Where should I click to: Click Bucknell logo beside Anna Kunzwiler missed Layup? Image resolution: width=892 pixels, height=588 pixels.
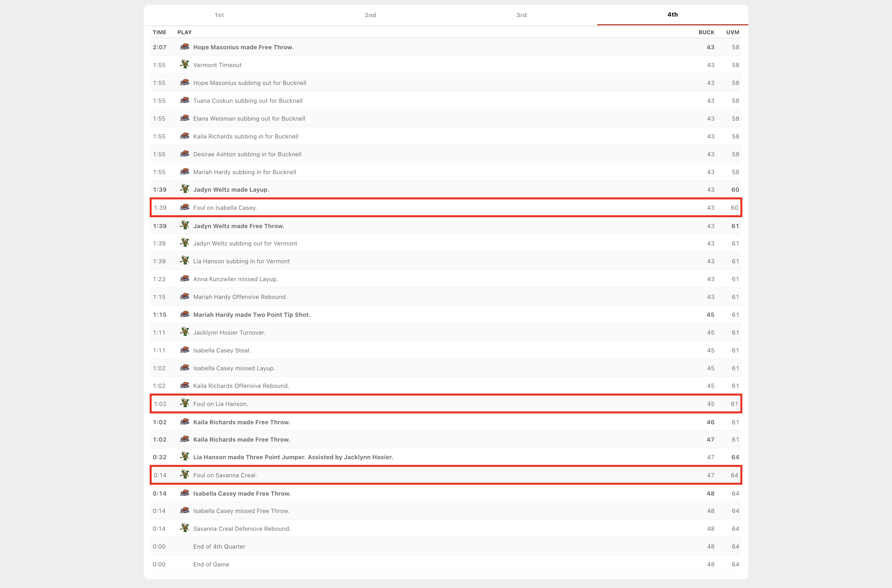click(x=184, y=279)
